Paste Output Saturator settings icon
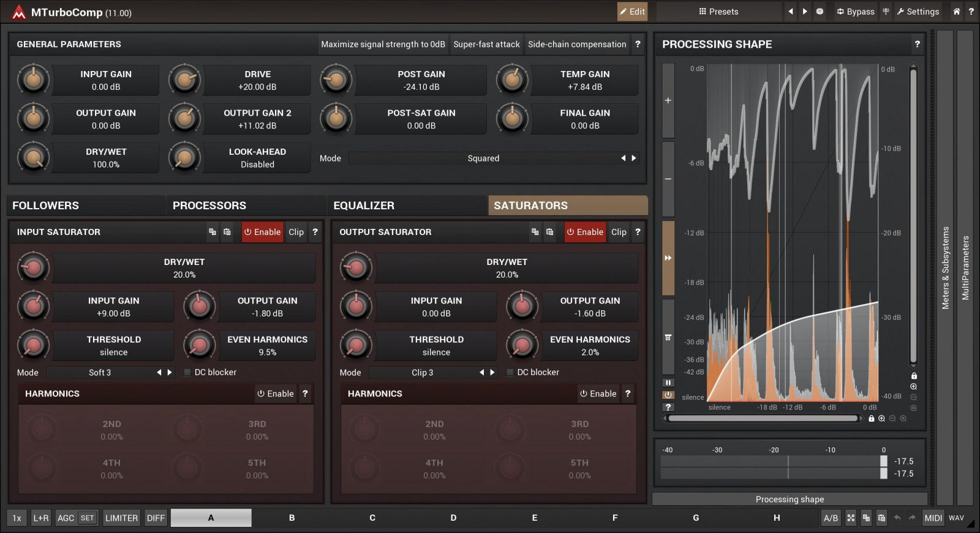This screenshot has width=980, height=533. pos(550,232)
